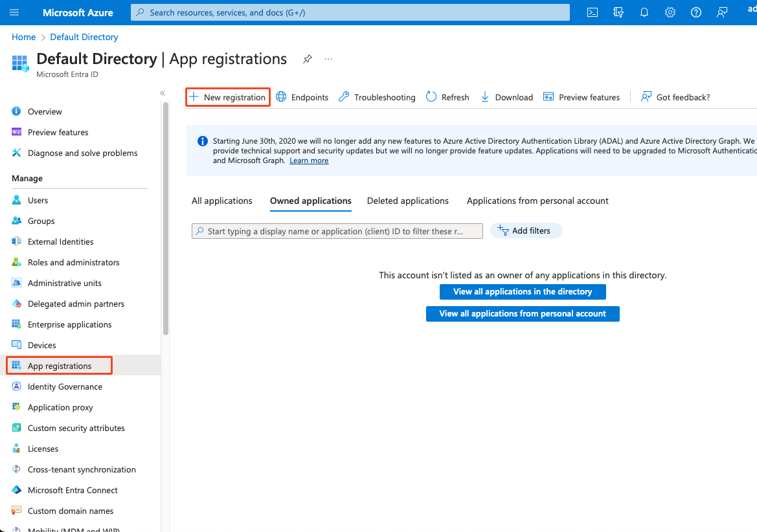This screenshot has width=757, height=532.
Task: Download the application list
Action: click(506, 96)
